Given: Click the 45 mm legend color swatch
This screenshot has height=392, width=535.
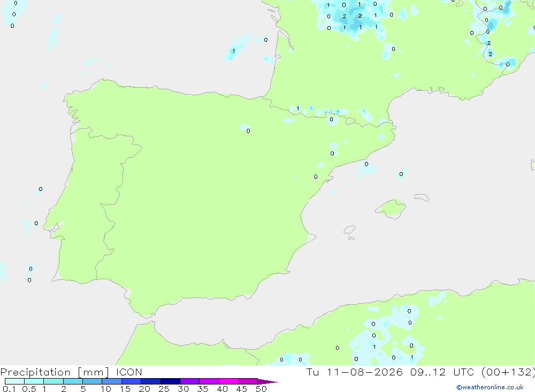Looking at the screenshot, I should [x=248, y=381].
